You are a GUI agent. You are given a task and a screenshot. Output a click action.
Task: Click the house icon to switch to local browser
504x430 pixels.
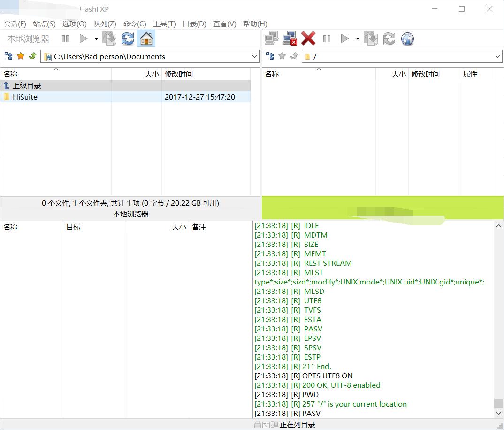146,38
